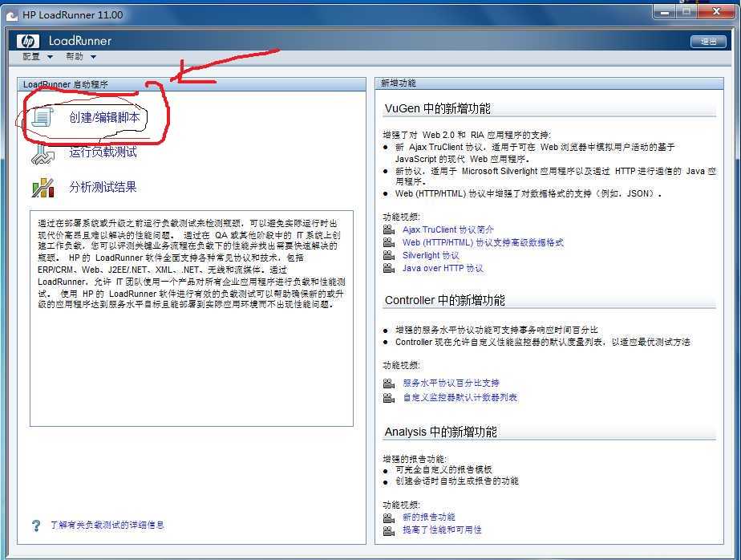Expand the 配置 dropdown arrow

(50, 57)
